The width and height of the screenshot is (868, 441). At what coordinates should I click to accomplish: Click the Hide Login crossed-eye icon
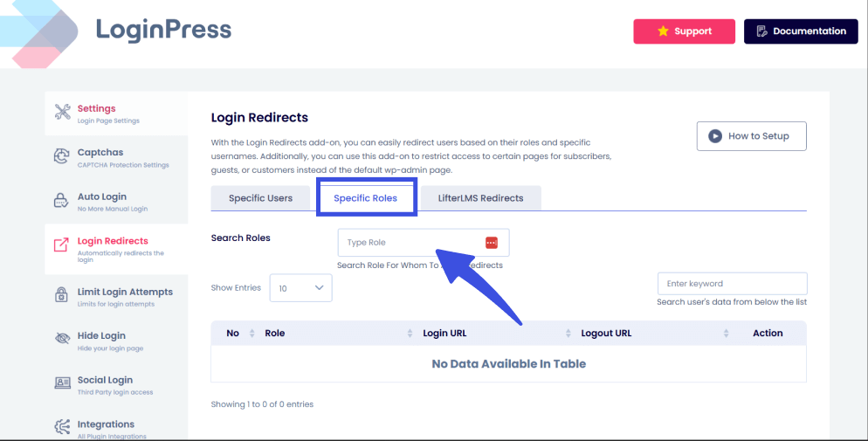pyautogui.click(x=63, y=339)
